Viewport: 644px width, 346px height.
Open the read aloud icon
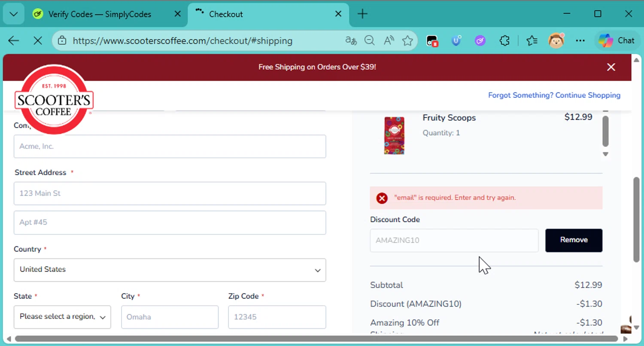(389, 41)
